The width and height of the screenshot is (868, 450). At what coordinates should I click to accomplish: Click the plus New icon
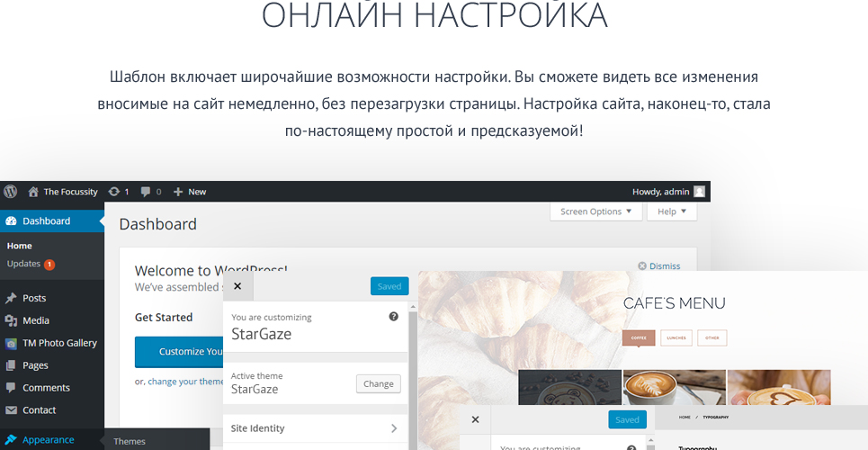[178, 192]
